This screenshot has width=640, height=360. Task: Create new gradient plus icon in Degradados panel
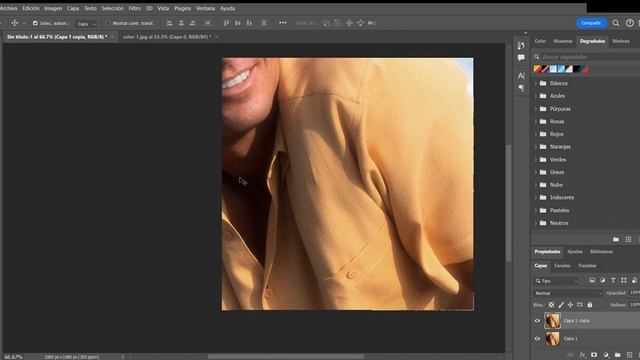coord(629,239)
